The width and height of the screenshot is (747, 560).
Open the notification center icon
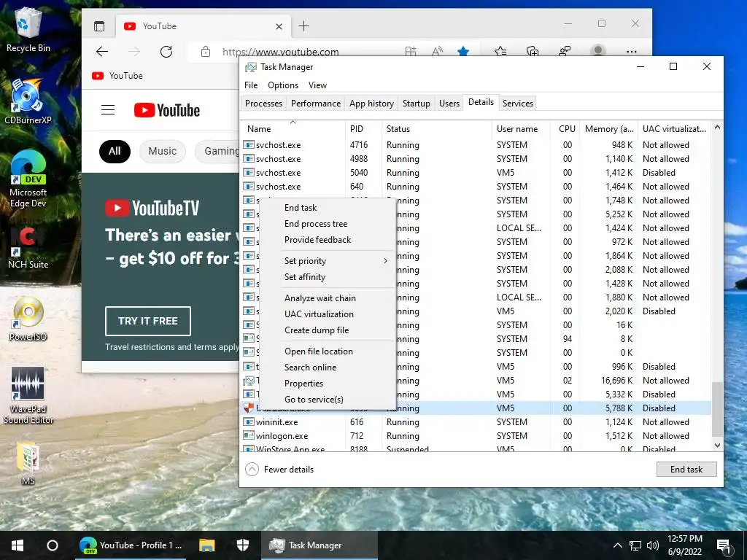point(724,545)
